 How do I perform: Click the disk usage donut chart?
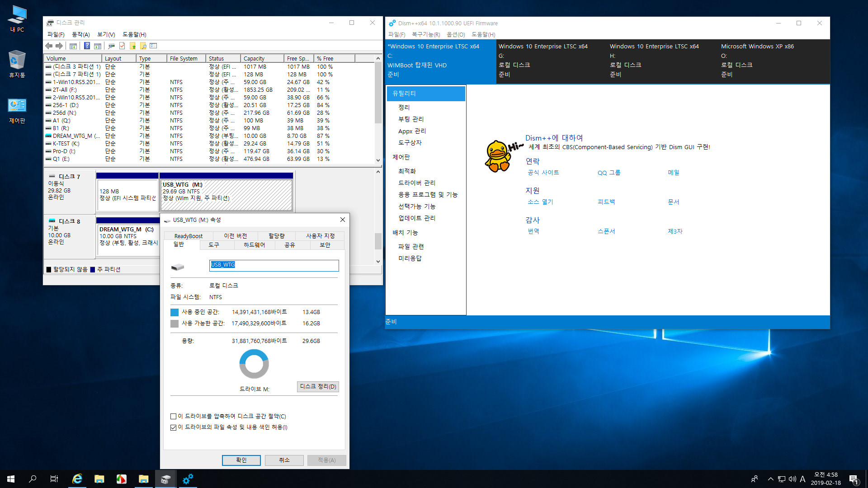[x=254, y=364]
